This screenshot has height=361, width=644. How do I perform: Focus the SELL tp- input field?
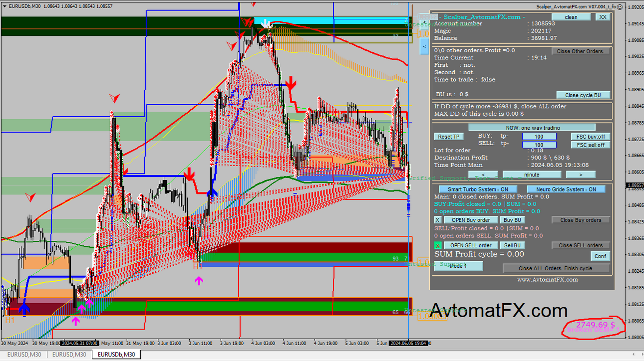click(539, 145)
